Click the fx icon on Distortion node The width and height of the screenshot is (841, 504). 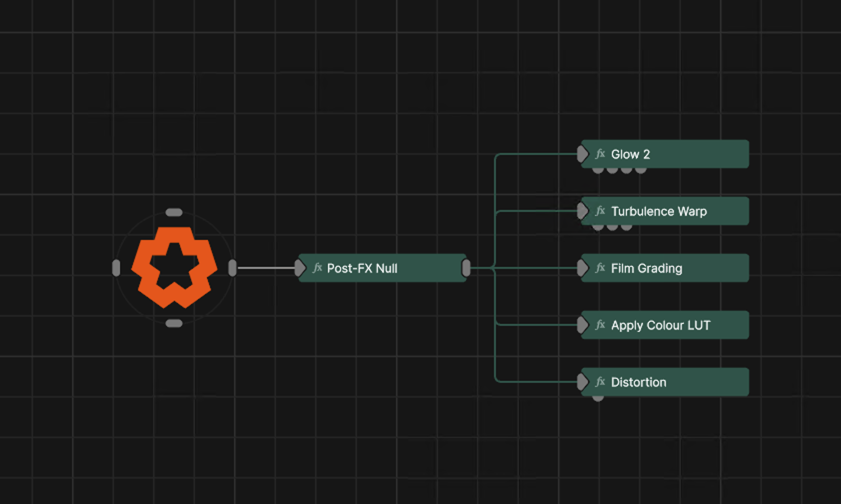point(600,382)
